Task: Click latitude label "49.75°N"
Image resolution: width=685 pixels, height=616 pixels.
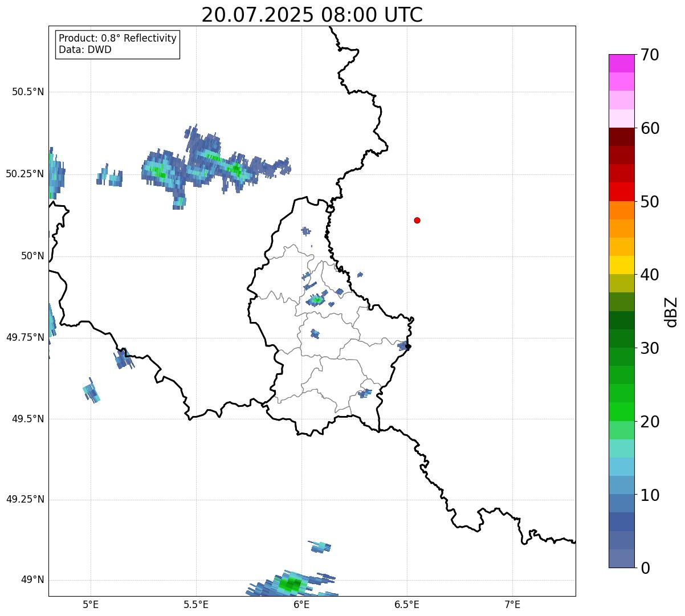Action: pyautogui.click(x=25, y=337)
